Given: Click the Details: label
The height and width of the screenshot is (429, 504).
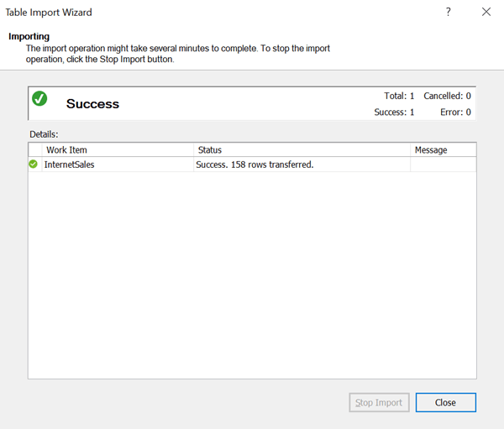Looking at the screenshot, I should 44,134.
